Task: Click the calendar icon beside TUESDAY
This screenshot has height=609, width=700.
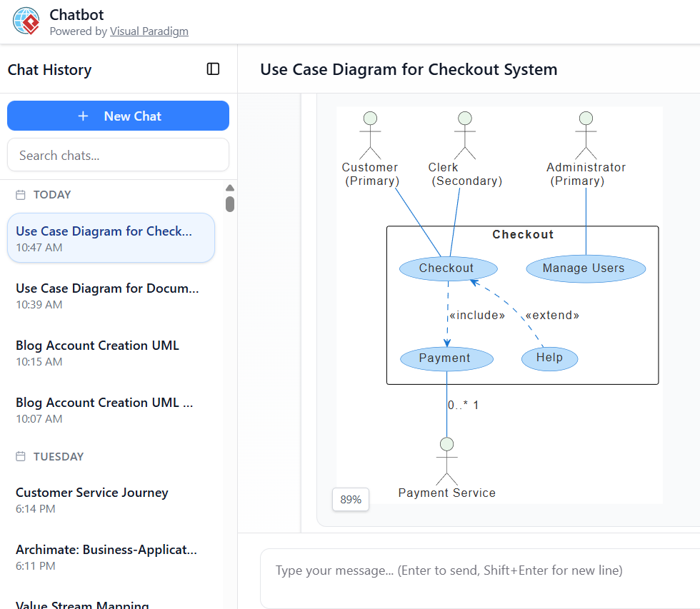Action: pyautogui.click(x=21, y=457)
